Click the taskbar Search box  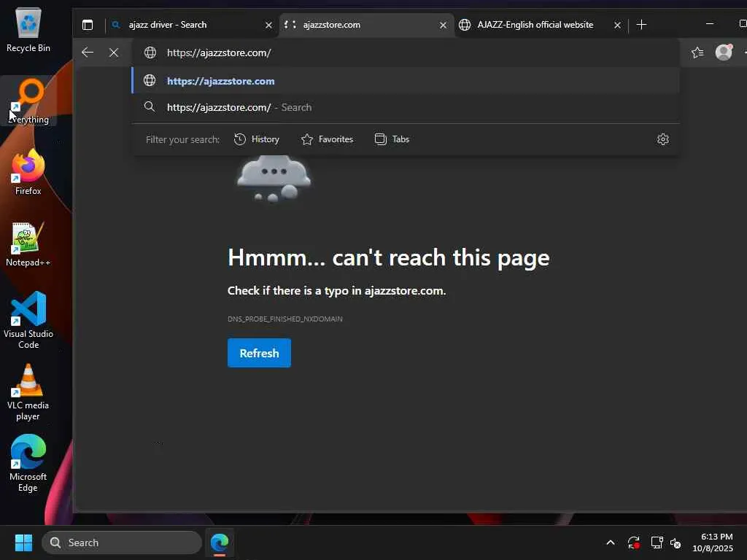(122, 542)
